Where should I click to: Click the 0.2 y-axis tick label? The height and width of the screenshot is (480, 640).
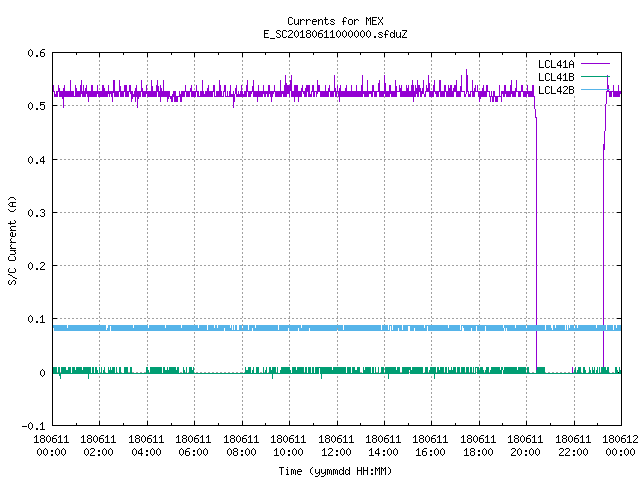point(36,266)
